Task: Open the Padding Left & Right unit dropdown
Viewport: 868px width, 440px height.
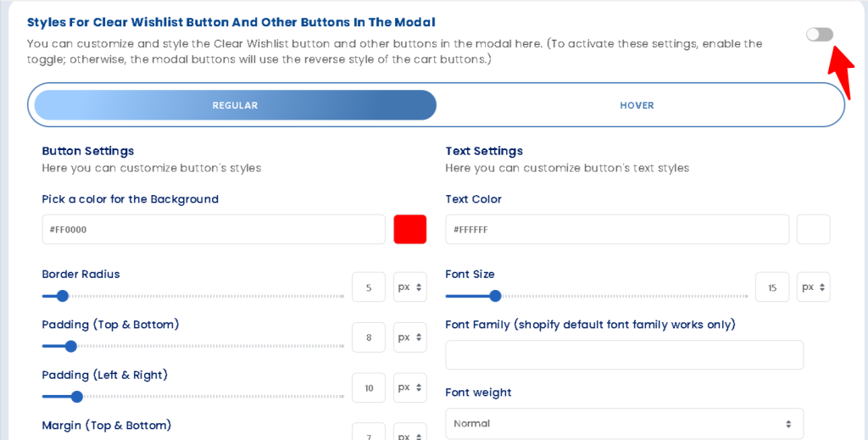Action: (x=410, y=387)
